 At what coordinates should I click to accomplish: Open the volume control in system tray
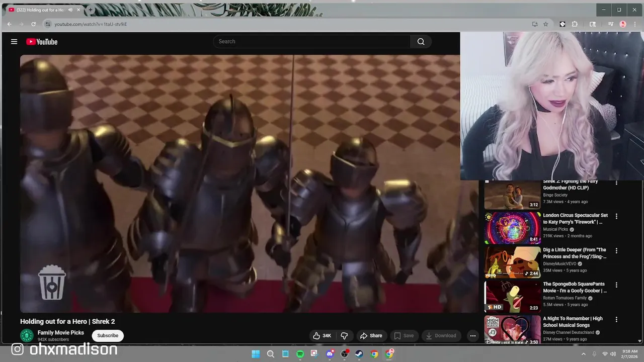tap(613, 354)
